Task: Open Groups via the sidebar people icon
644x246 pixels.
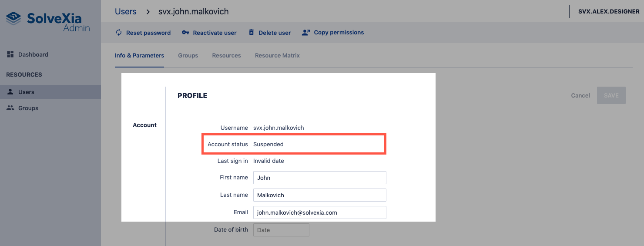Action: (x=10, y=108)
